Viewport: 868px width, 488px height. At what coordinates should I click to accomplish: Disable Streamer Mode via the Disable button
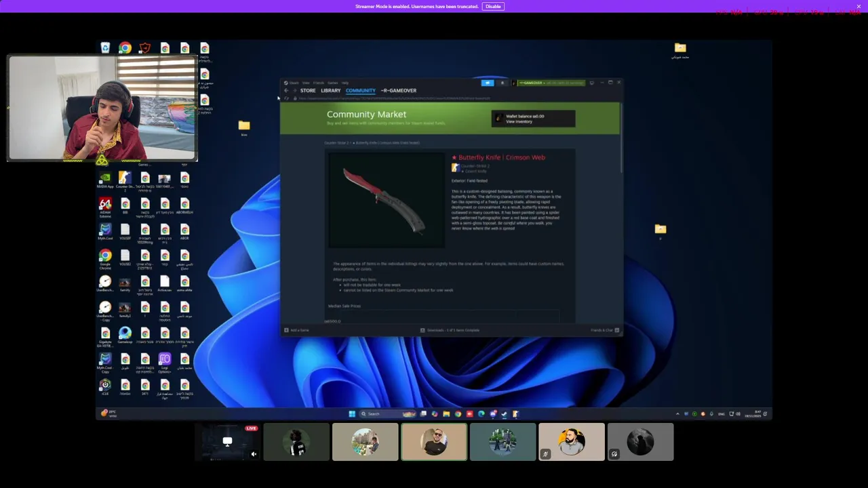pos(493,6)
